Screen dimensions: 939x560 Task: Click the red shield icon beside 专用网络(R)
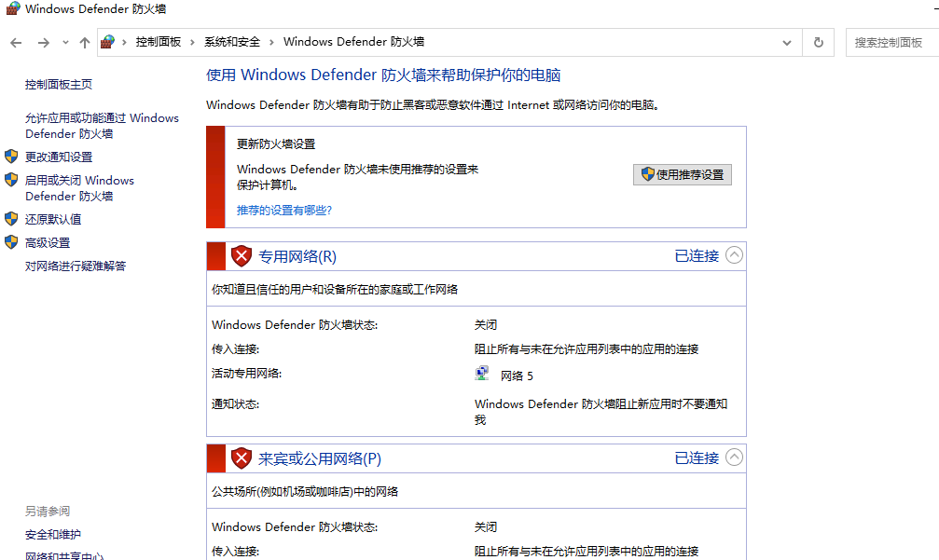pyautogui.click(x=242, y=256)
